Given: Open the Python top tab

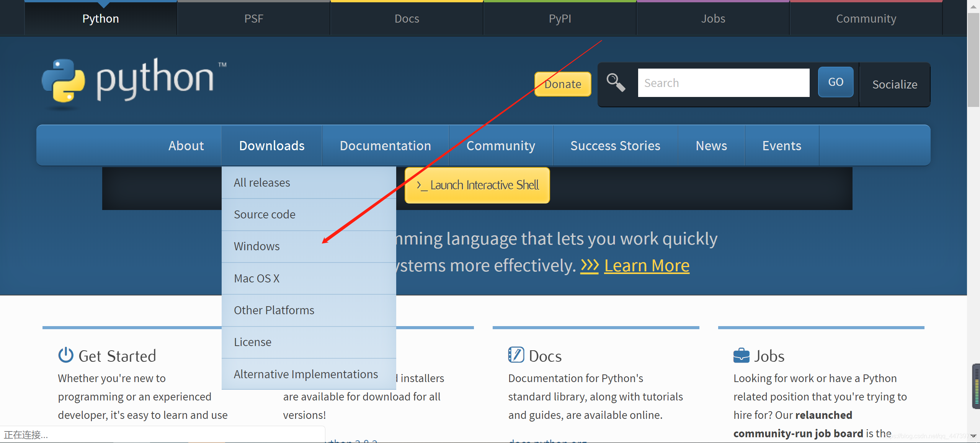Looking at the screenshot, I should (101, 18).
